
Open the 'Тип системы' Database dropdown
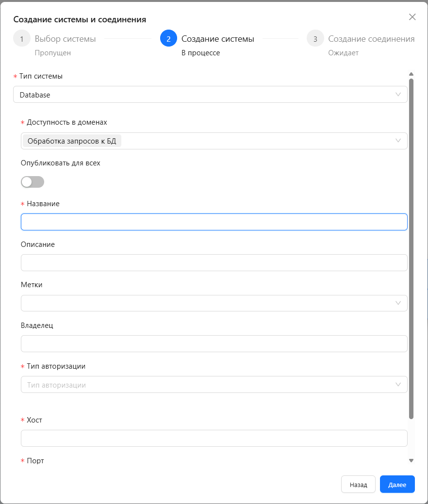click(210, 95)
